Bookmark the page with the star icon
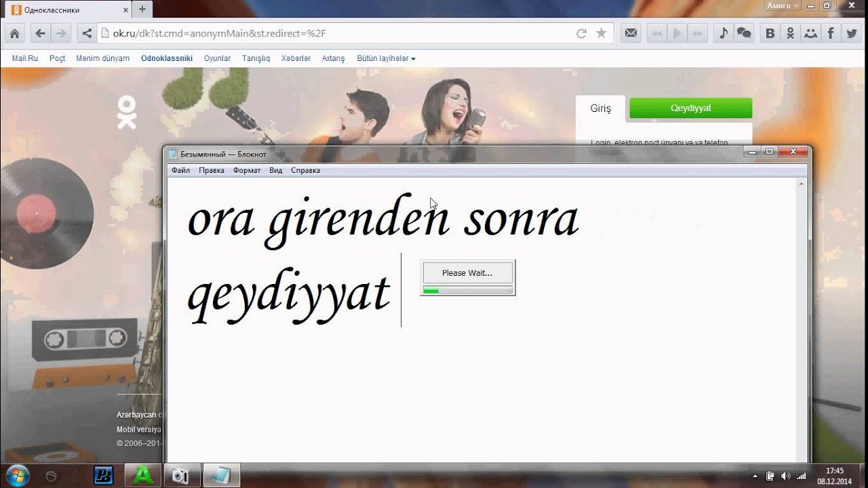 point(601,33)
